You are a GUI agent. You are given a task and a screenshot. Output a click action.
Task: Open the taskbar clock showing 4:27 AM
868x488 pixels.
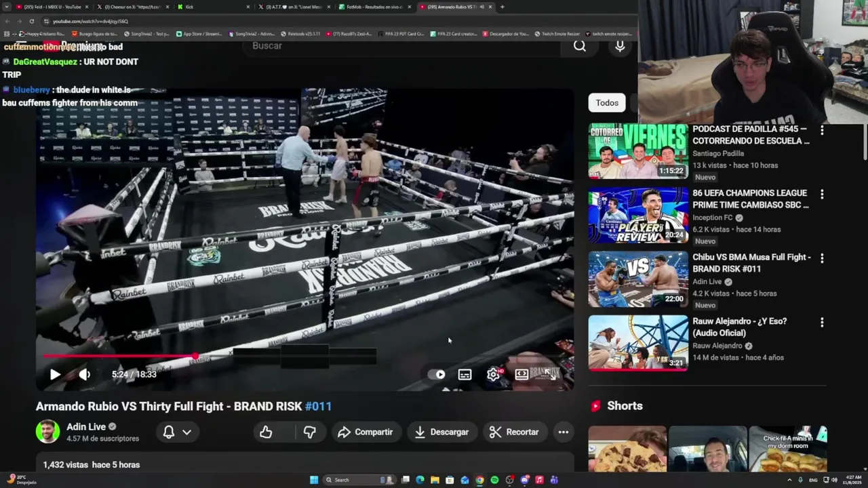pos(853,480)
